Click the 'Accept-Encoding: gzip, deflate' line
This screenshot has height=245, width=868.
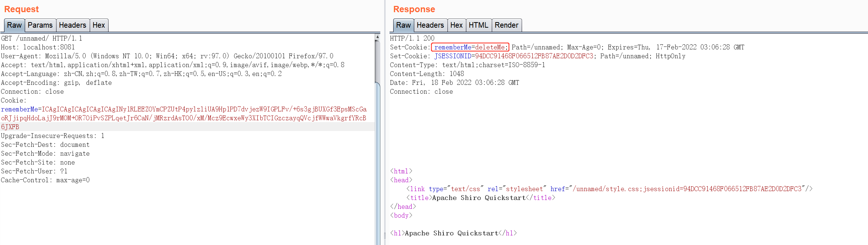click(x=56, y=83)
